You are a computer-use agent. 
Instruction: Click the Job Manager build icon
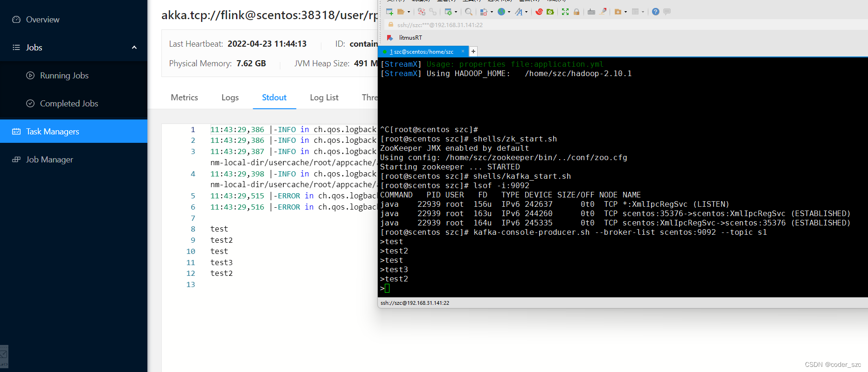(16, 160)
